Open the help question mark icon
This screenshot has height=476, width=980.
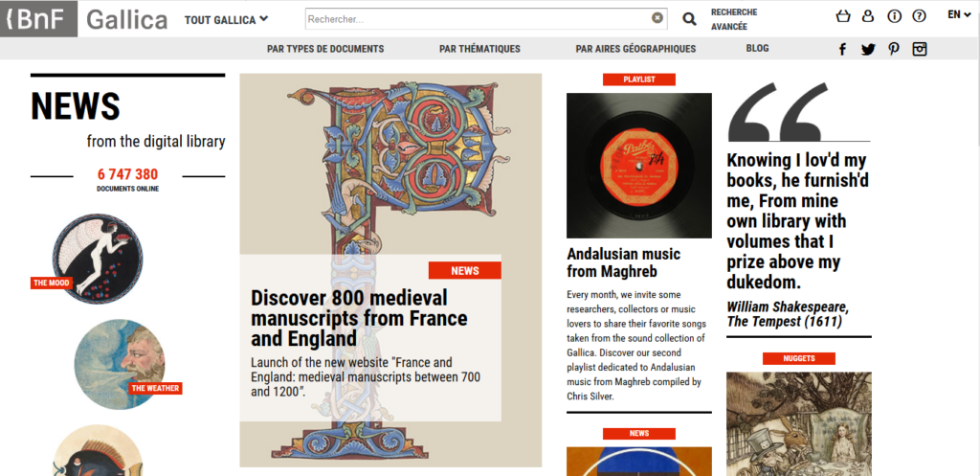[919, 16]
